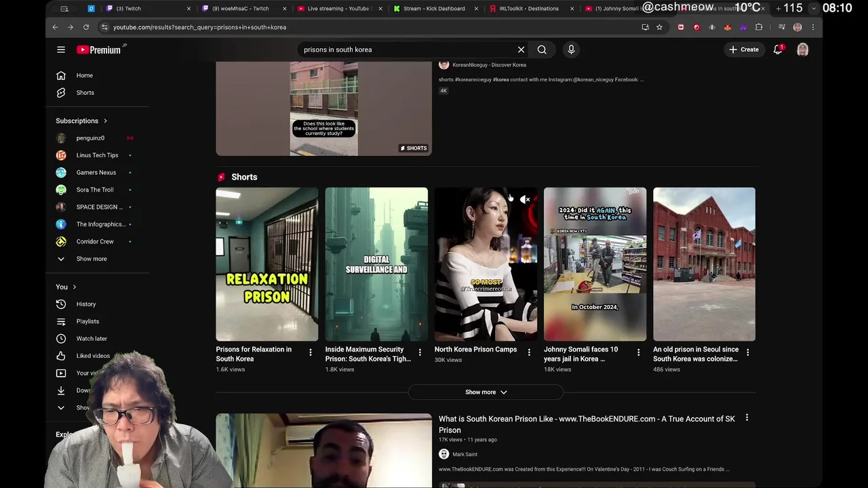Open the YouTube account avatar menu

802,49
